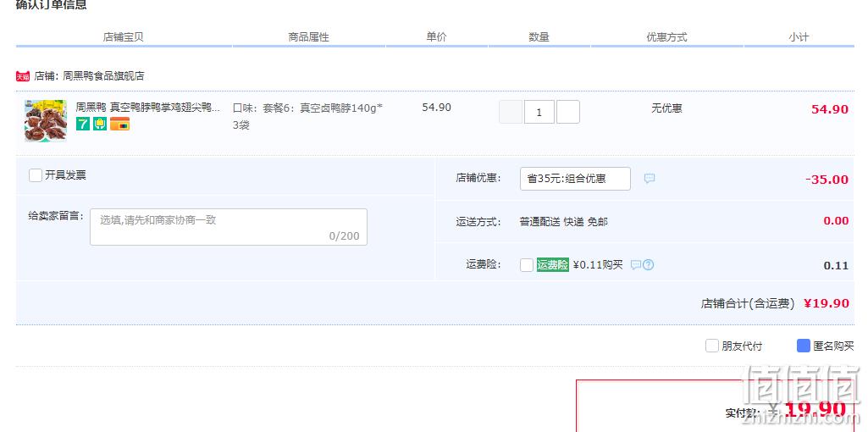Click the 0/200 character counter
868x432 pixels.
[345, 236]
